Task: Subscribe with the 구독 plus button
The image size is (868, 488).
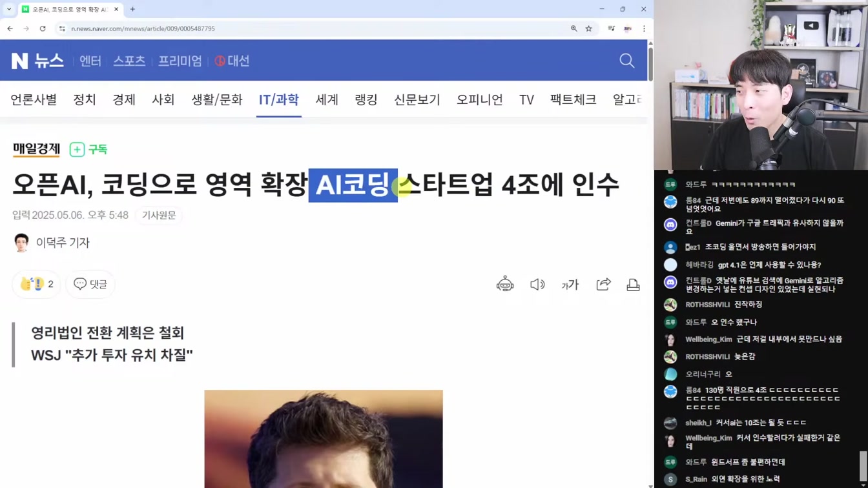Action: [x=88, y=149]
